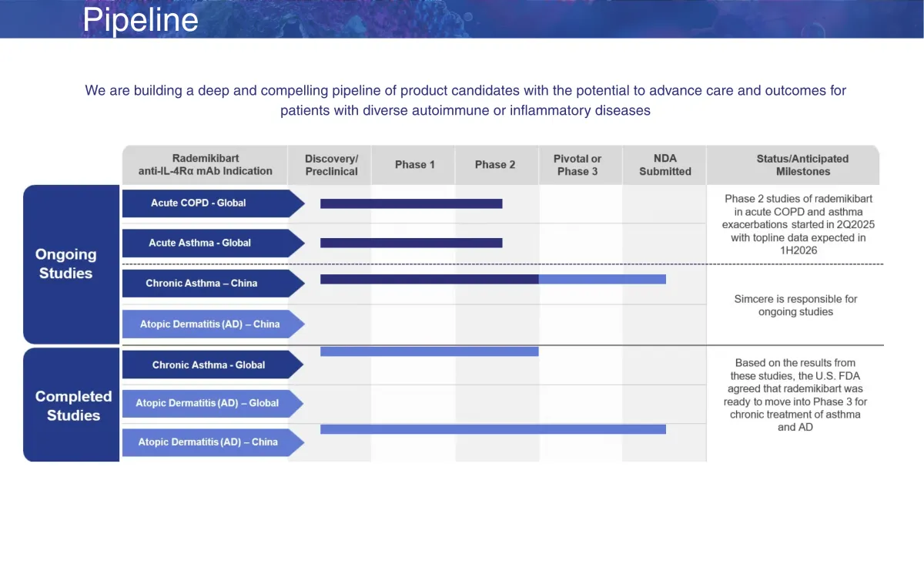Click the U.S. FDA Phase 3 milestone text
The height and width of the screenshot is (561, 924).
click(x=795, y=395)
